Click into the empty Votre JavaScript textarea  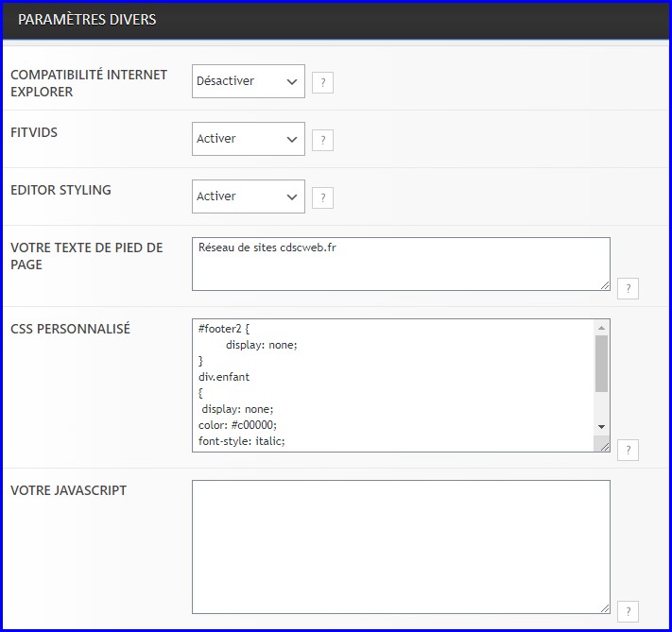(400, 546)
